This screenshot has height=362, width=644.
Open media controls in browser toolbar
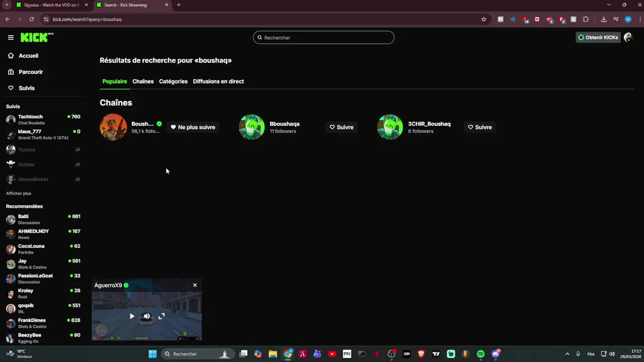point(616,19)
